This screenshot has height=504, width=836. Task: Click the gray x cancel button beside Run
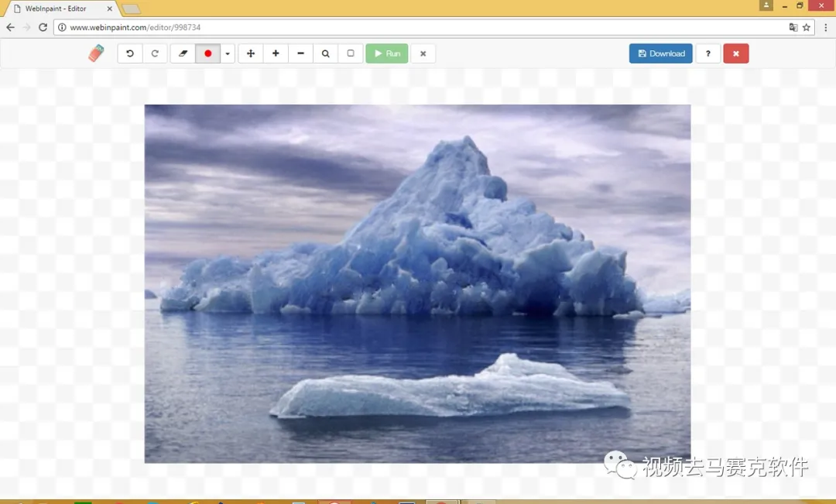coord(423,53)
